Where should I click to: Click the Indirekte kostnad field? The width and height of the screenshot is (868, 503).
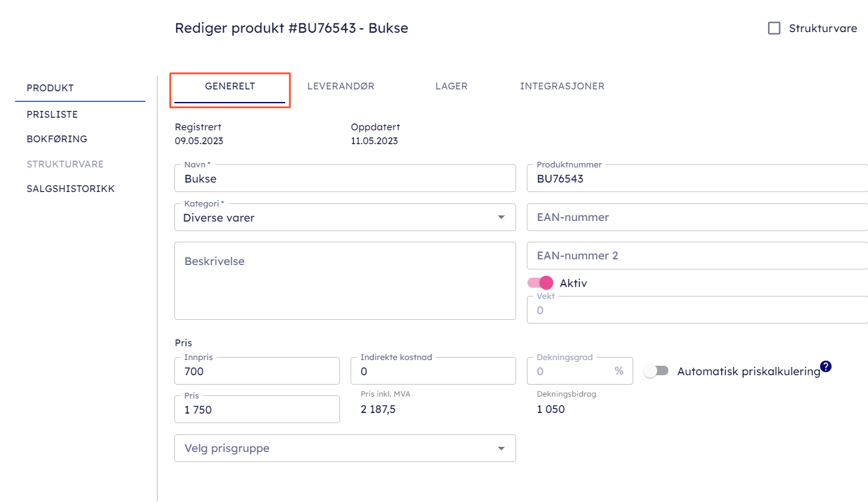point(433,371)
